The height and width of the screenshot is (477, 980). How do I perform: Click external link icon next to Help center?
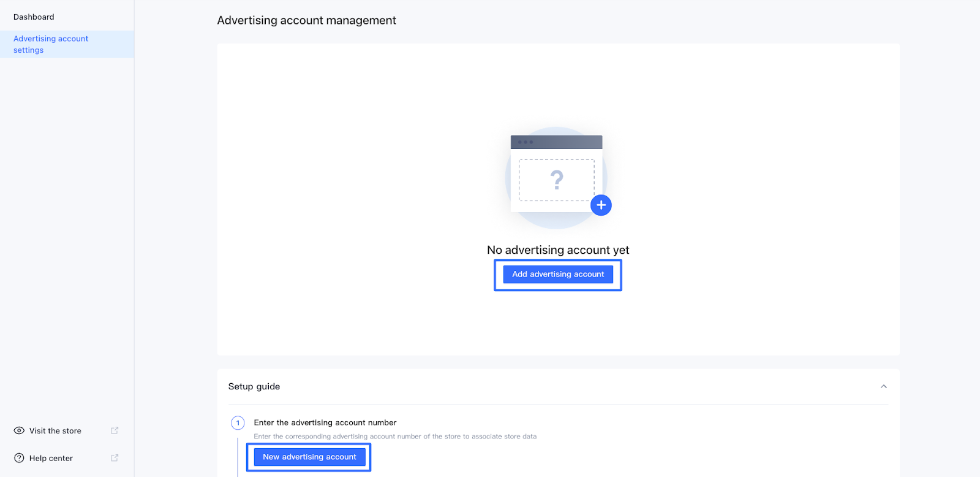pyautogui.click(x=115, y=458)
